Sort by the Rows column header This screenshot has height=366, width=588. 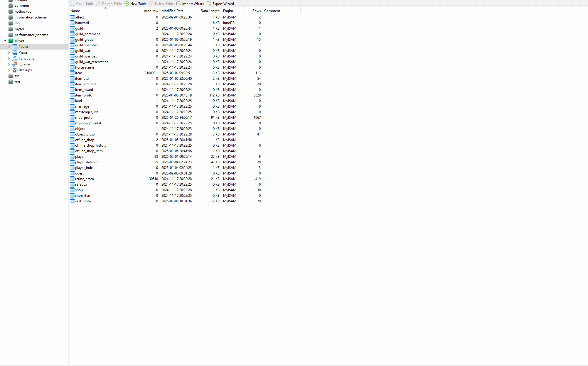[256, 11]
